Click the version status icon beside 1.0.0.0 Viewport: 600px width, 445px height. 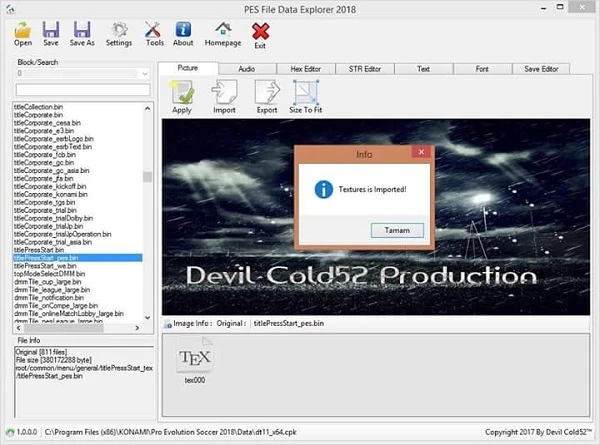pos(10,432)
